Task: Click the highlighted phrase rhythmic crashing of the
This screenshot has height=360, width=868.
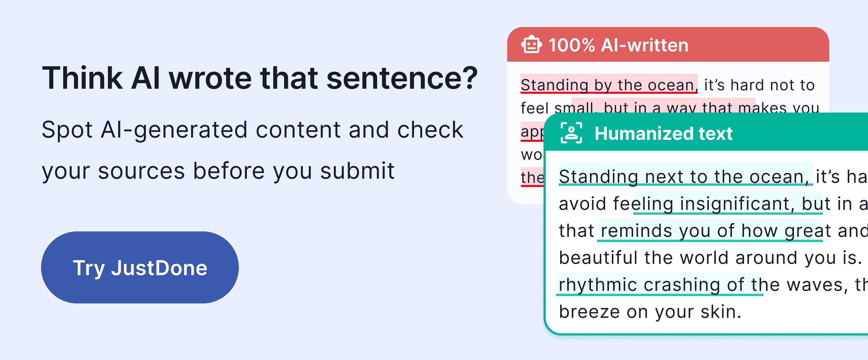Action: pyautogui.click(x=659, y=284)
